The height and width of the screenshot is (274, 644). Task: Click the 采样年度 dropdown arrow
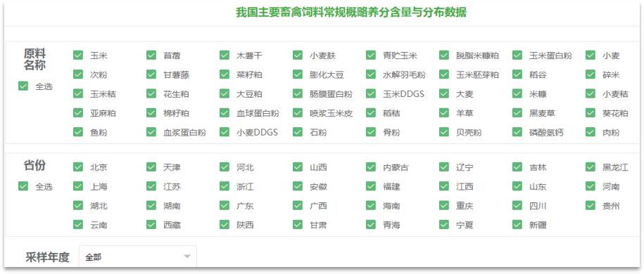coord(187,256)
